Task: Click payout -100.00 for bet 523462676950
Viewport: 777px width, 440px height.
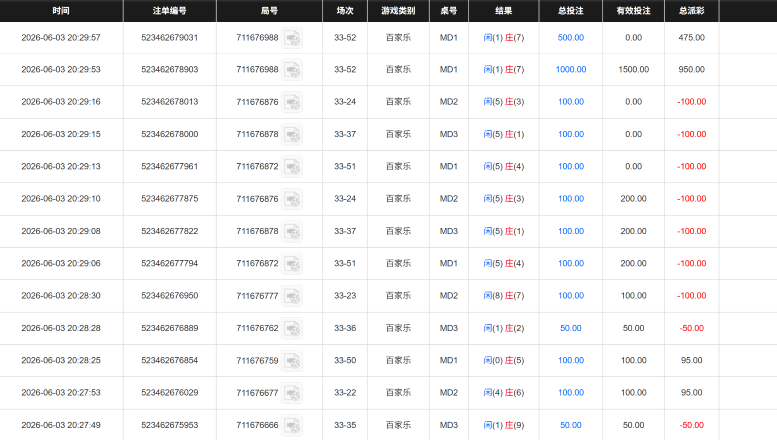Action: tap(692, 296)
